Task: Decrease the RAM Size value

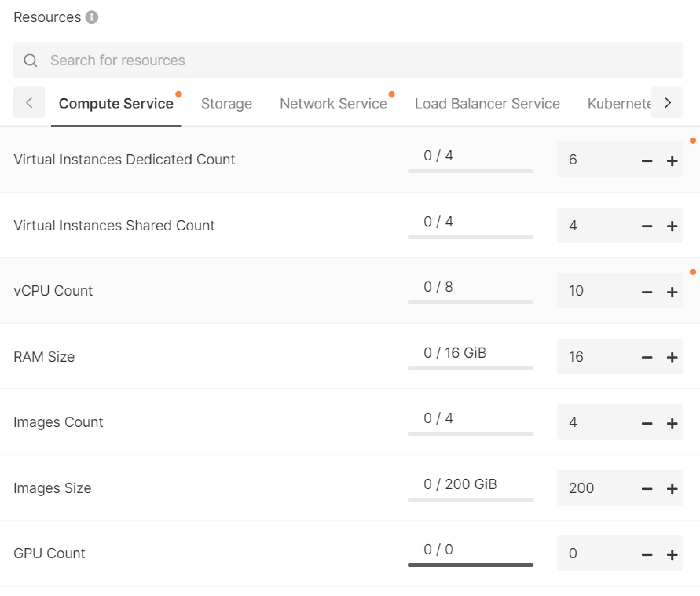Action: point(647,358)
